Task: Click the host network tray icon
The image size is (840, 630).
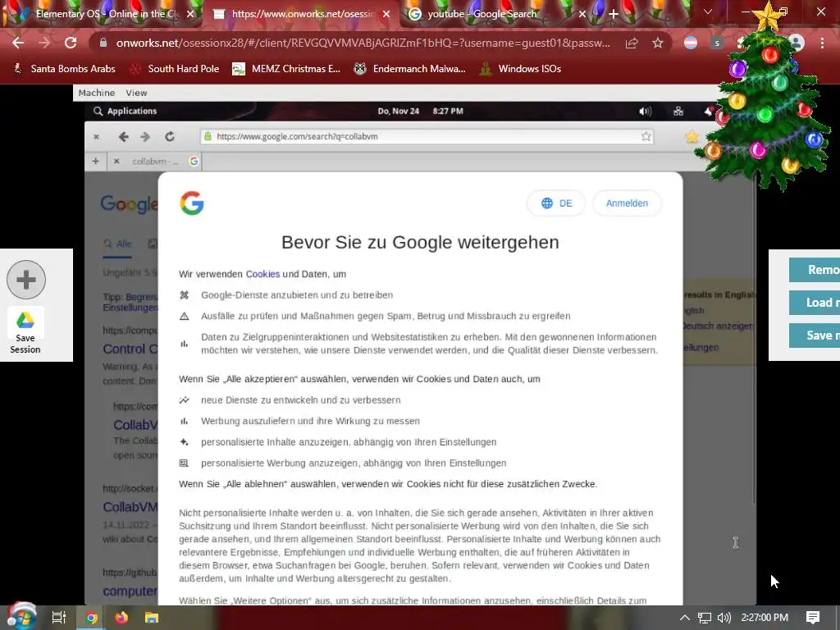Action: 705,618
